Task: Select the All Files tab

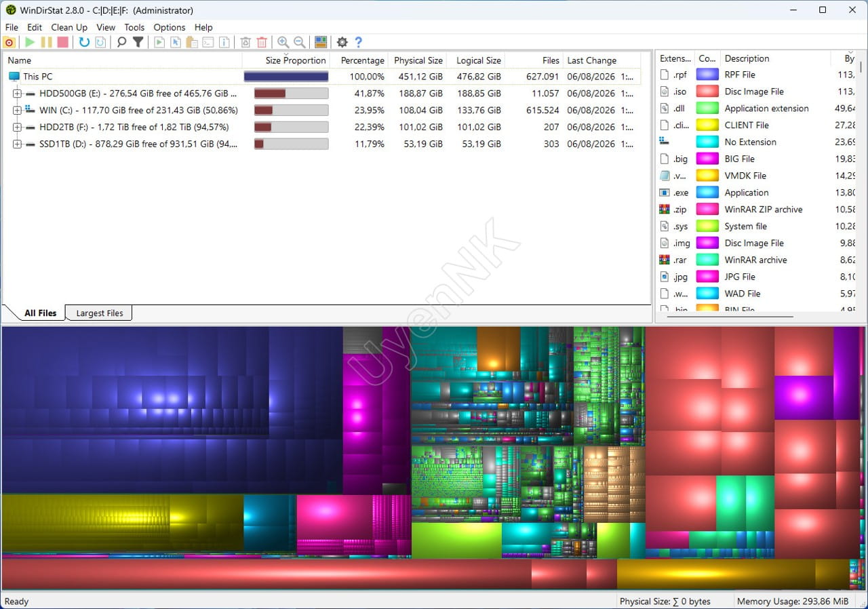Action: (x=40, y=313)
